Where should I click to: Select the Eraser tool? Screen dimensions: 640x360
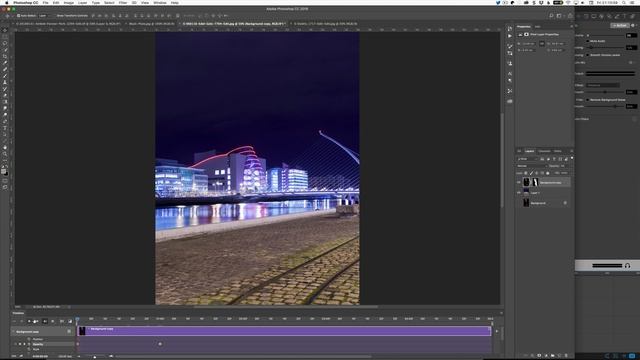(x=5, y=96)
